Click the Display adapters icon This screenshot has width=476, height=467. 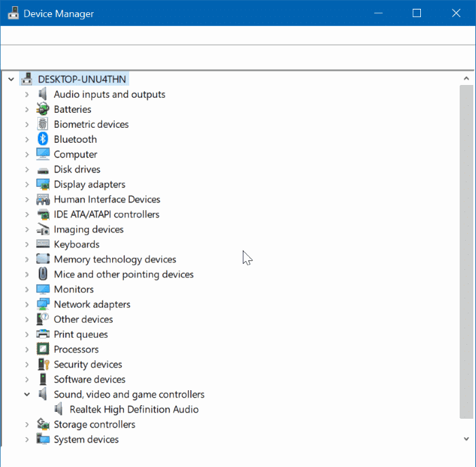click(43, 184)
